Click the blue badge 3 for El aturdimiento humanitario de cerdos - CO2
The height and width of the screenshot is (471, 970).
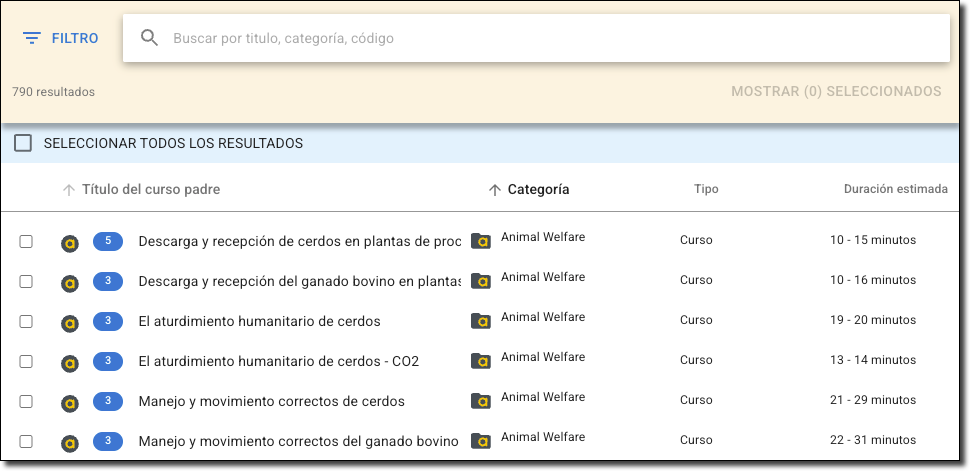(x=108, y=361)
